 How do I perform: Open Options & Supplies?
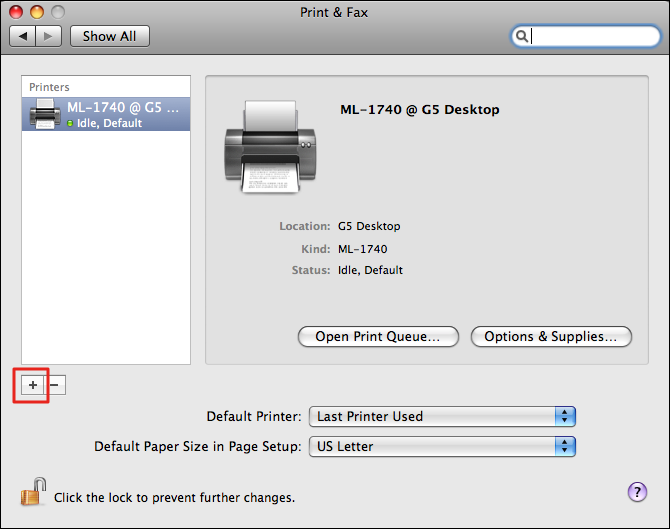click(551, 337)
